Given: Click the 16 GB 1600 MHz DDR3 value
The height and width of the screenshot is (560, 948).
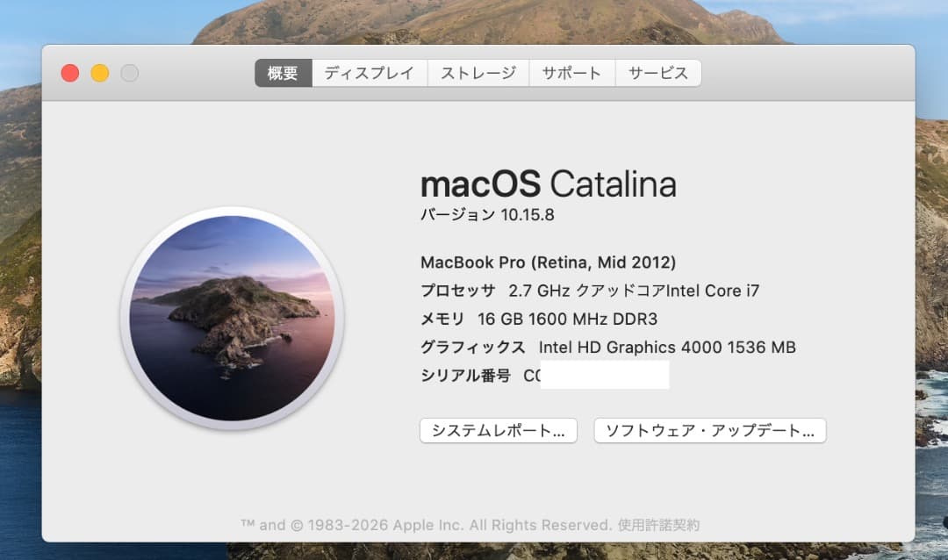Looking at the screenshot, I should 567,319.
